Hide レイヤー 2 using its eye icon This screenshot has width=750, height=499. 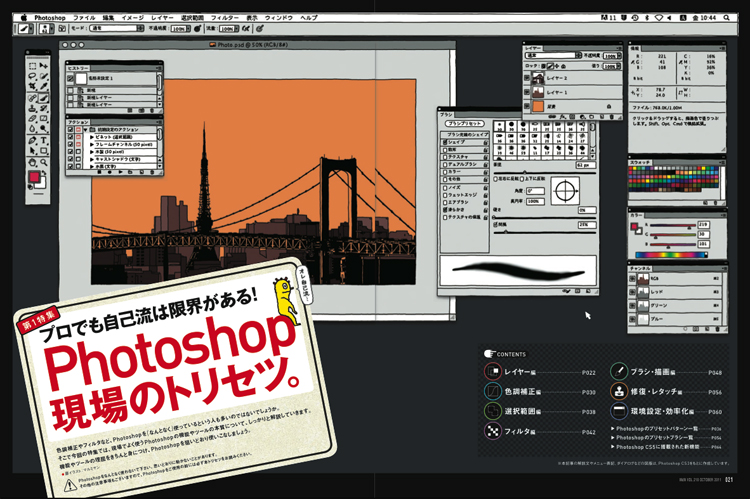point(529,76)
